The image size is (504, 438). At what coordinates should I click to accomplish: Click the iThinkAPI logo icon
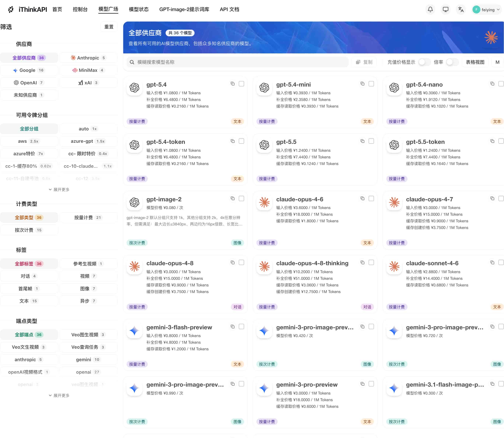(x=11, y=10)
